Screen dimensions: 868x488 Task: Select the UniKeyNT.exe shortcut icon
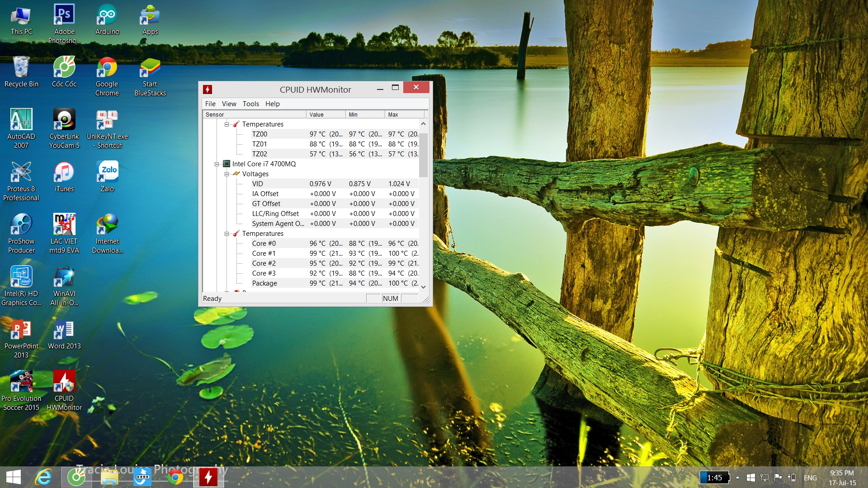tap(107, 129)
